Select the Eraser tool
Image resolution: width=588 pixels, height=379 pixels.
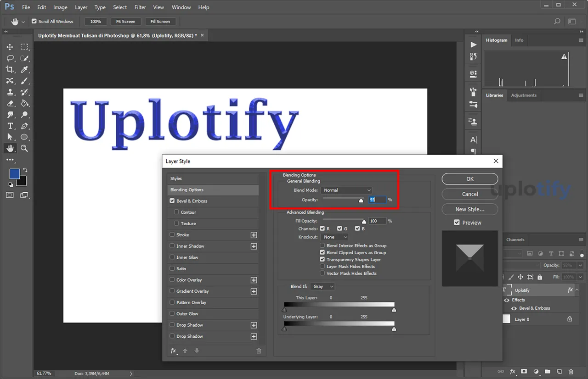pos(10,103)
